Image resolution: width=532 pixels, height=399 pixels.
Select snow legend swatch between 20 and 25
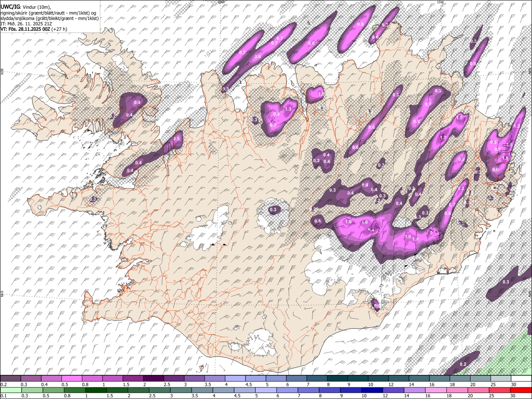pyautogui.click(x=480, y=378)
